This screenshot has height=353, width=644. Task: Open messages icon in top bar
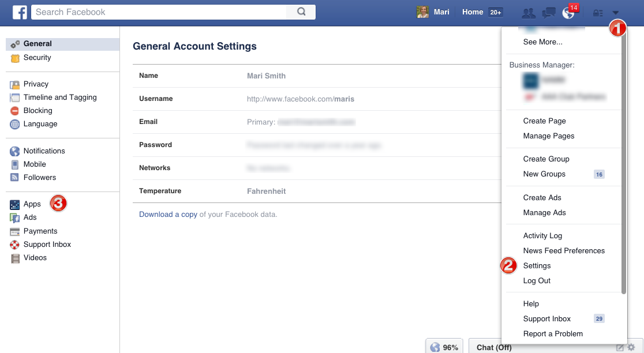[549, 13]
